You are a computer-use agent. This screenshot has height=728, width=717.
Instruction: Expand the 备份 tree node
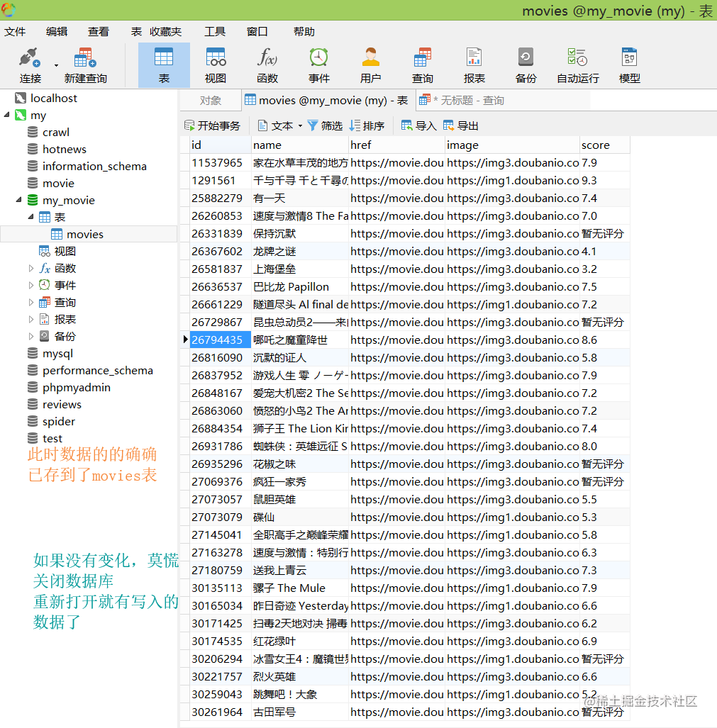[30, 336]
